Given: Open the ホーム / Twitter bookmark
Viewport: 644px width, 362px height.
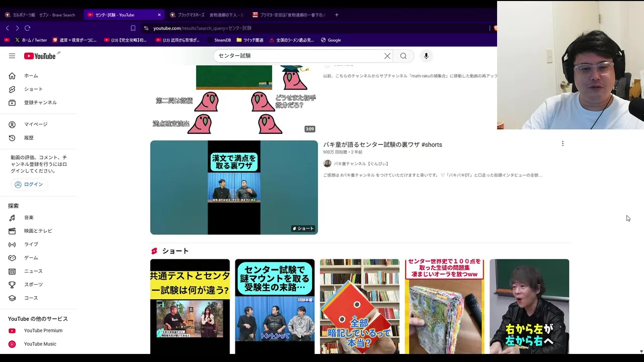Looking at the screenshot, I should tap(31, 40).
